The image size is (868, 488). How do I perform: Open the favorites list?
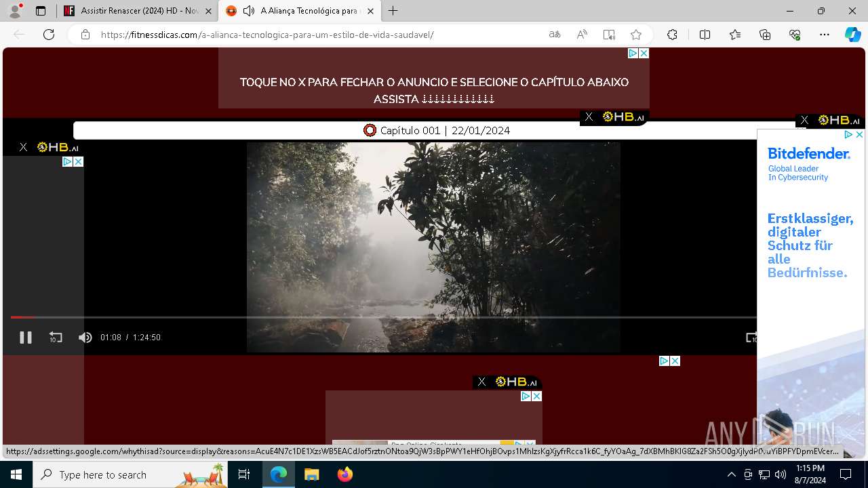tap(735, 35)
